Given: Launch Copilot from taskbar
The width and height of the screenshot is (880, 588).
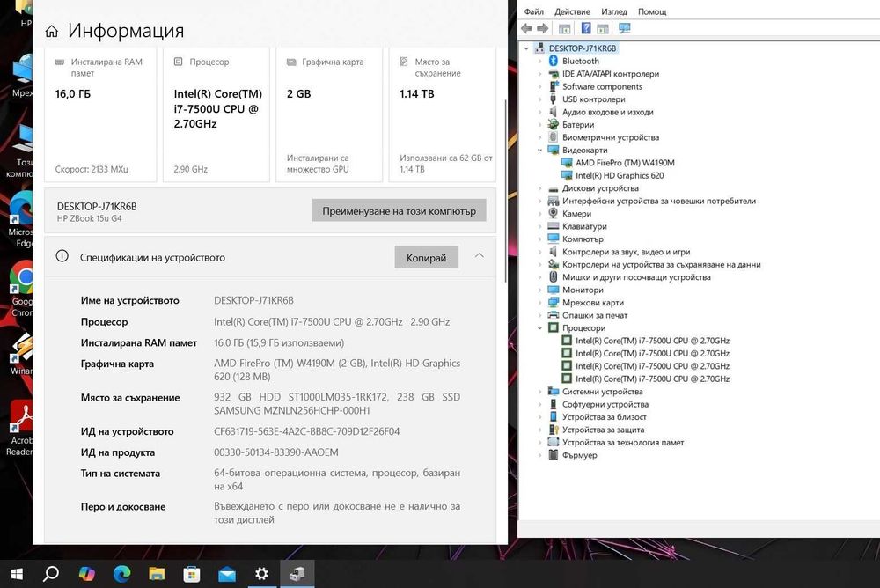Looking at the screenshot, I should 86,573.
